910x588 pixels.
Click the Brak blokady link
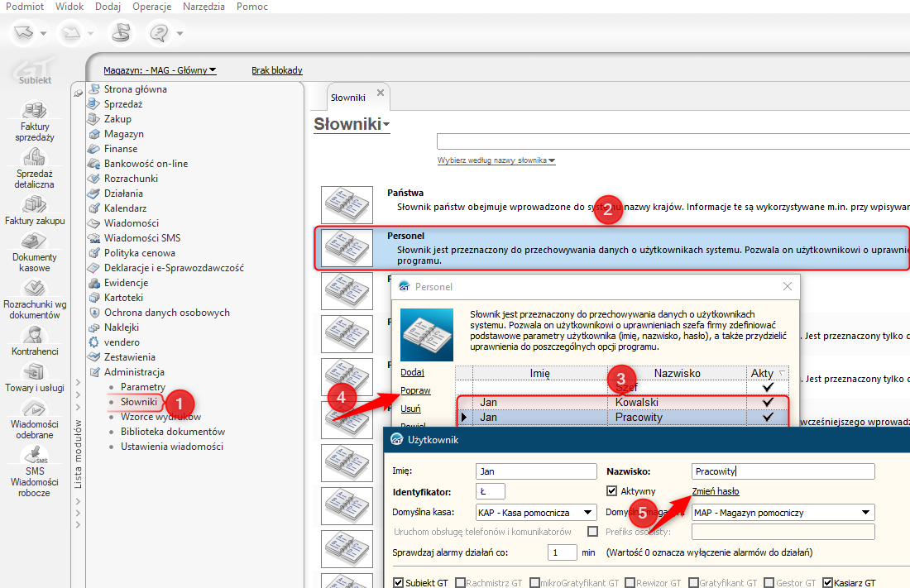click(x=277, y=70)
